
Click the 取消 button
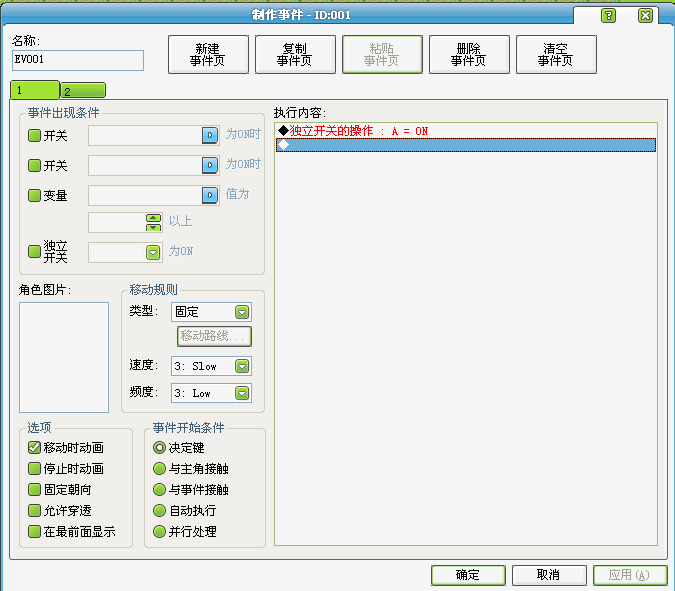tap(549, 575)
